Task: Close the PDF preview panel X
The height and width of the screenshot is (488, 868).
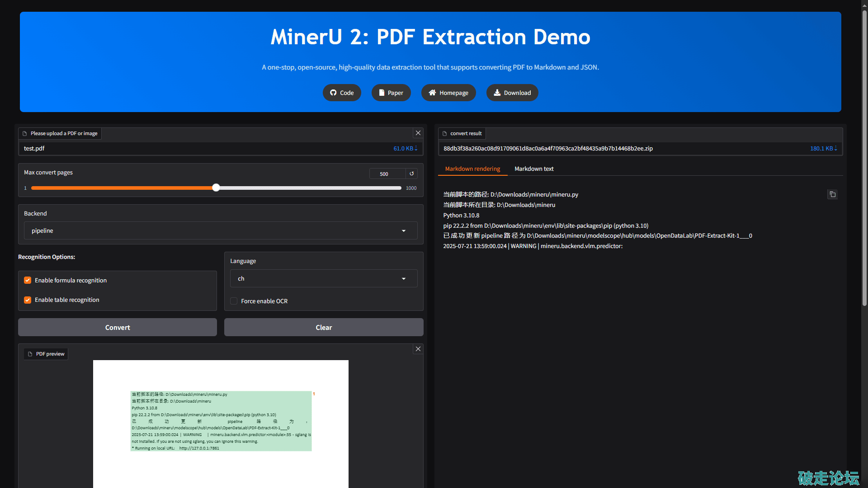Action: pyautogui.click(x=418, y=349)
